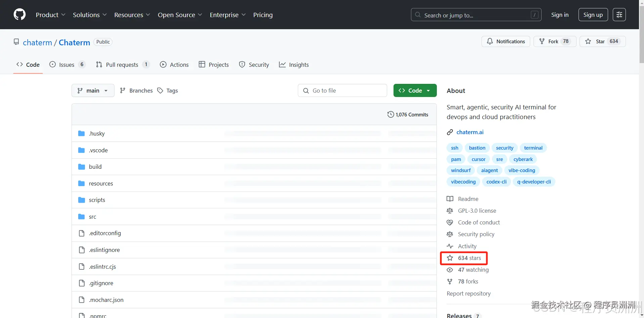This screenshot has width=644, height=318.
Task: Open the Resources dropdown
Action: [132, 15]
